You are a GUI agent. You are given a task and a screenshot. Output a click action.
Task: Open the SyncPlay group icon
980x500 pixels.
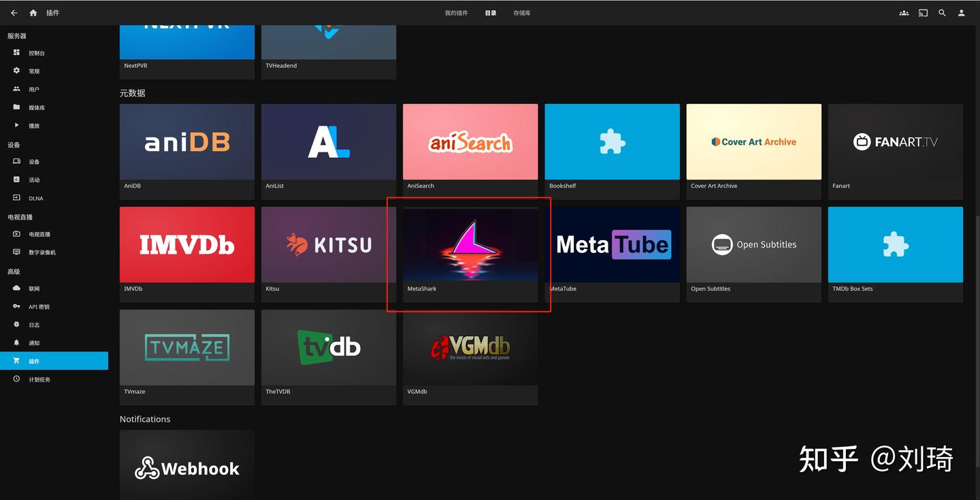pos(904,13)
